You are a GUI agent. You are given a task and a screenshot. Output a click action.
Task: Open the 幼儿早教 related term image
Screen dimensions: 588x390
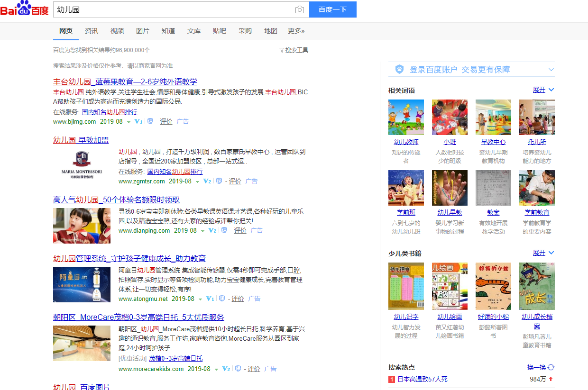(x=450, y=188)
